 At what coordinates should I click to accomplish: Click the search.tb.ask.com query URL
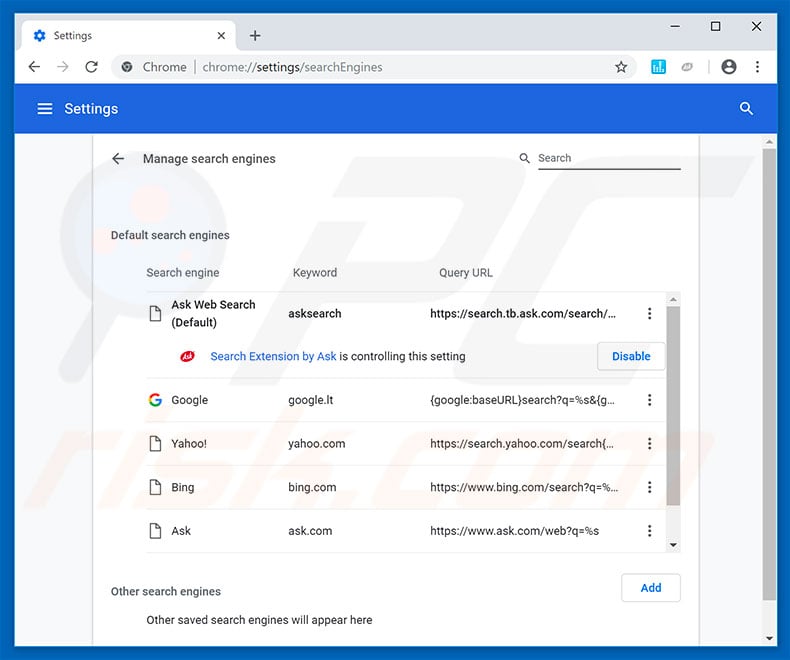(523, 313)
